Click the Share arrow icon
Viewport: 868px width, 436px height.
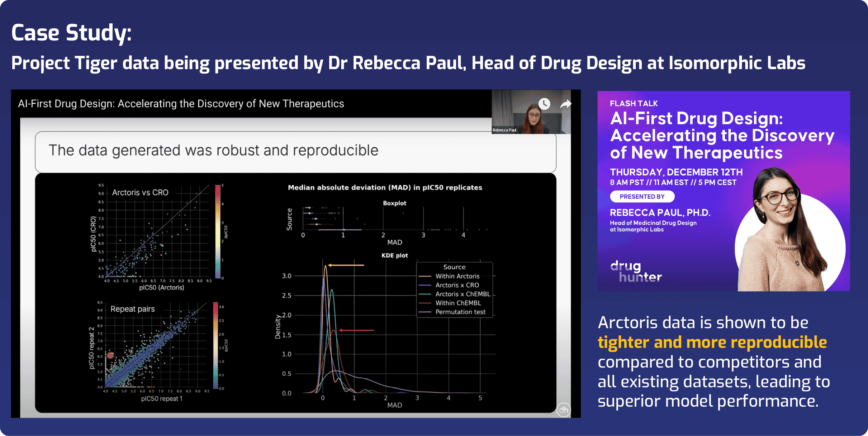point(565,104)
